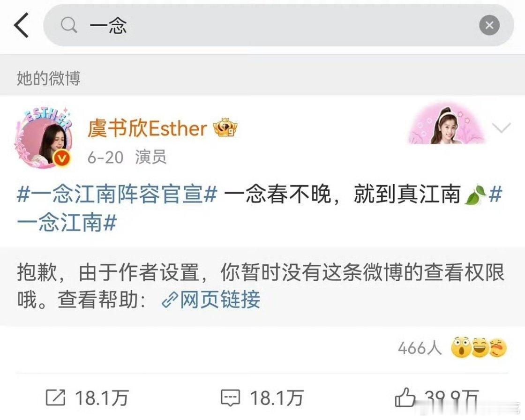The width and height of the screenshot is (525, 420).
Task: Click the search field containing 一念
Action: [x=278, y=25]
